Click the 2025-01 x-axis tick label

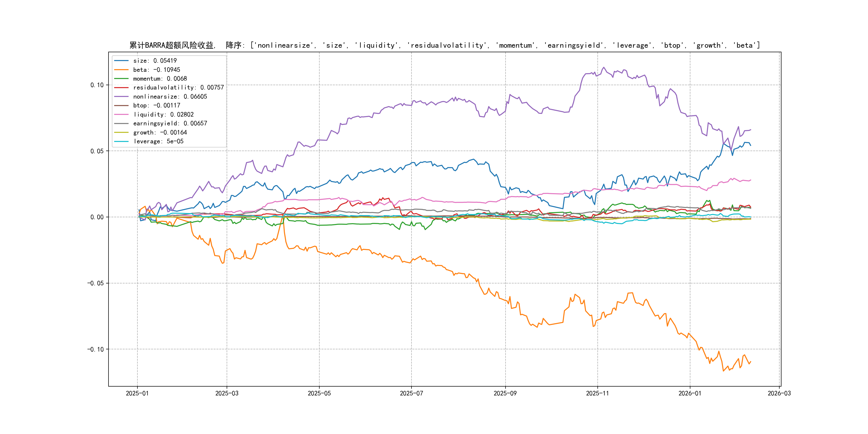[137, 393]
